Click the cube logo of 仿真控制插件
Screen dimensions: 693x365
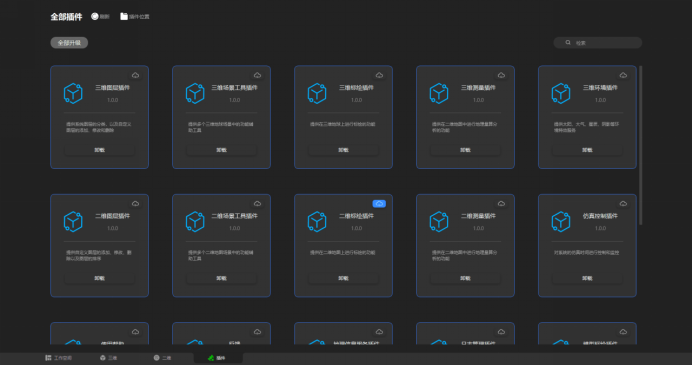561,222
